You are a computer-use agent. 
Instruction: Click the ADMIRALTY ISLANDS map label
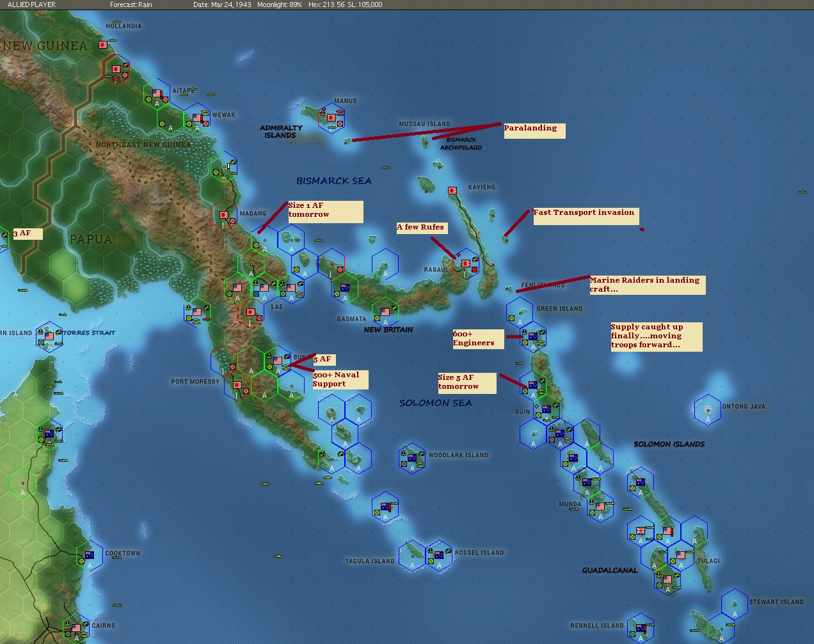[281, 132]
